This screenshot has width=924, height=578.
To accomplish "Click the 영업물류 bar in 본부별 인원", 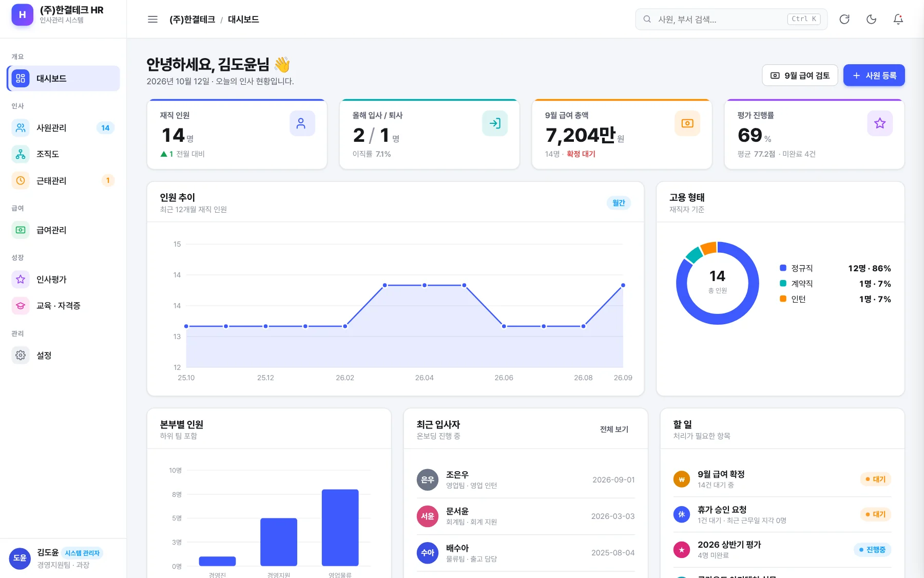I will click(340, 528).
